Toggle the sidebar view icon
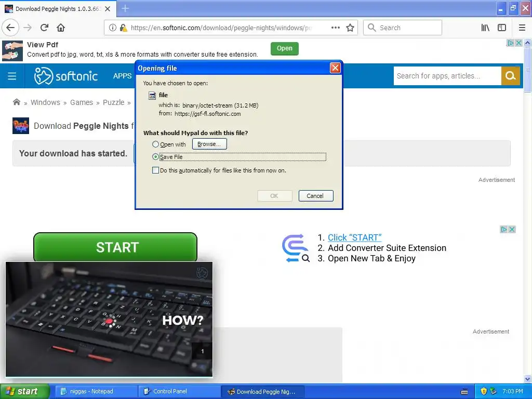The width and height of the screenshot is (532, 399). [502, 28]
